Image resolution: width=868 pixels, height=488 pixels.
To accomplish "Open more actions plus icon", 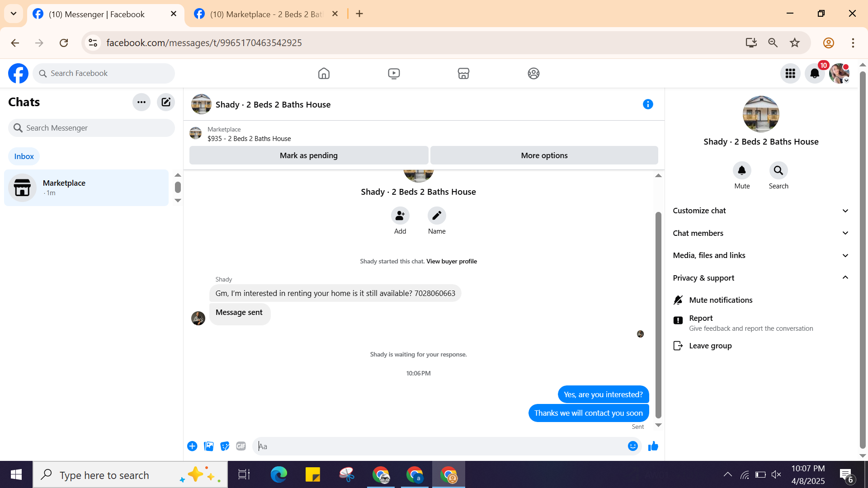I will (x=192, y=446).
